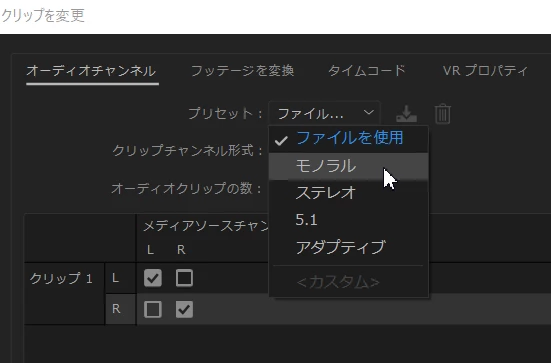
Task: Click the save preset download icon
Action: point(407,114)
